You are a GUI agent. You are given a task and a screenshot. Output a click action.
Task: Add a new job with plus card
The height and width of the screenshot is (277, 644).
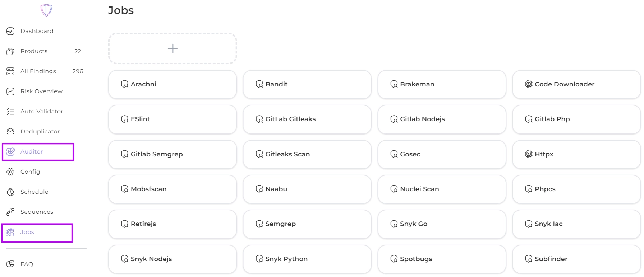coord(172,48)
